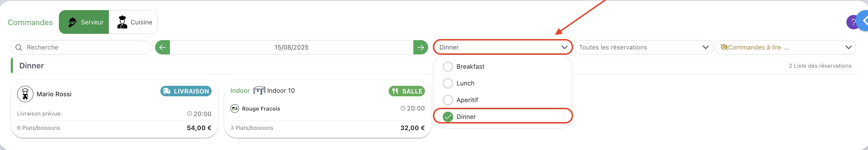Go to previous date with left arrow

162,47
